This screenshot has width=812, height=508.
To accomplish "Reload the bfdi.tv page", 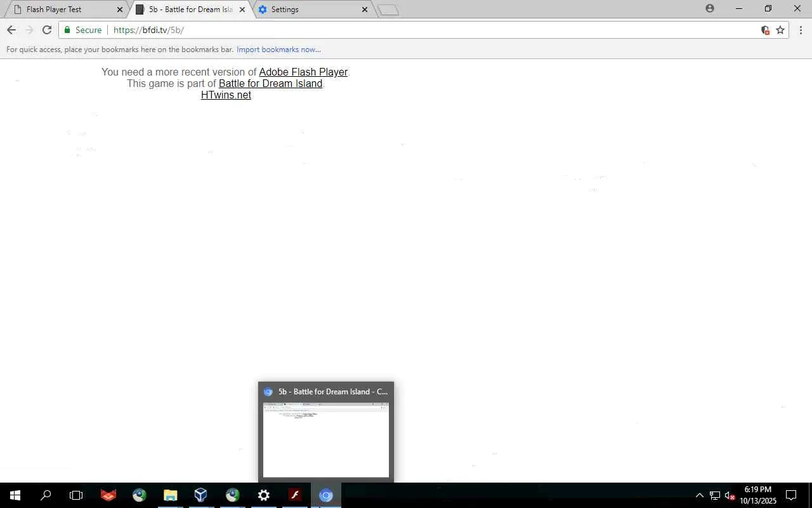I will click(47, 30).
